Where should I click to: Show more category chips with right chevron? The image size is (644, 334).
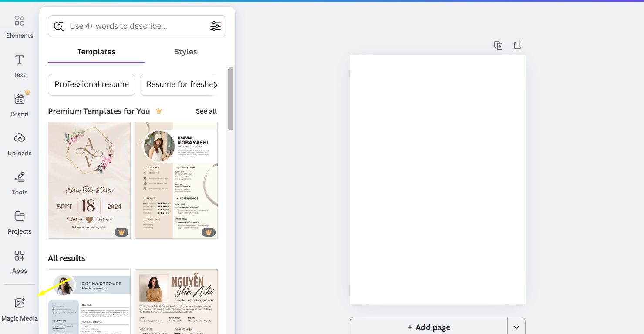pyautogui.click(x=215, y=85)
